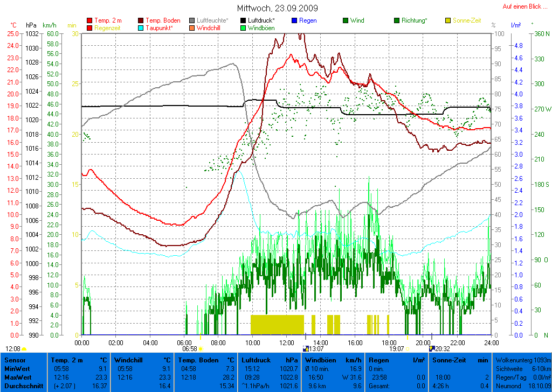Image resolution: width=552 pixels, height=392 pixels.
Task: Click the sun icon beside 12:08
Action: click(x=24, y=349)
